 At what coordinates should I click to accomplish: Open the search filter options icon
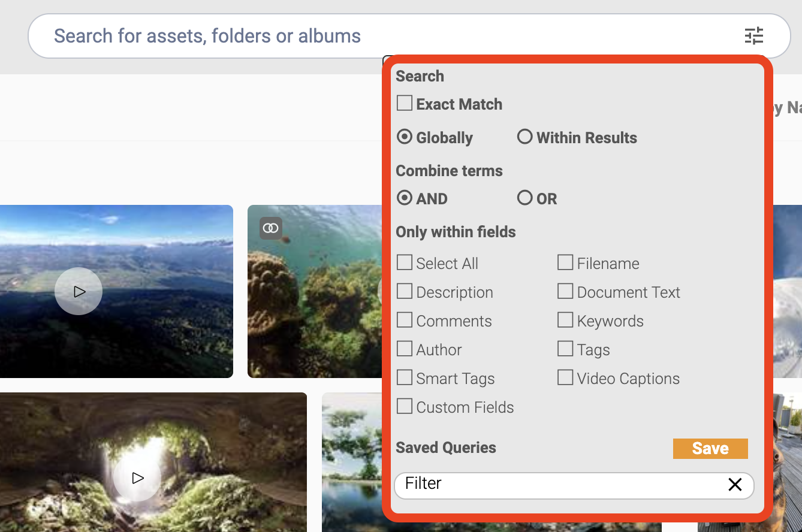coord(753,36)
